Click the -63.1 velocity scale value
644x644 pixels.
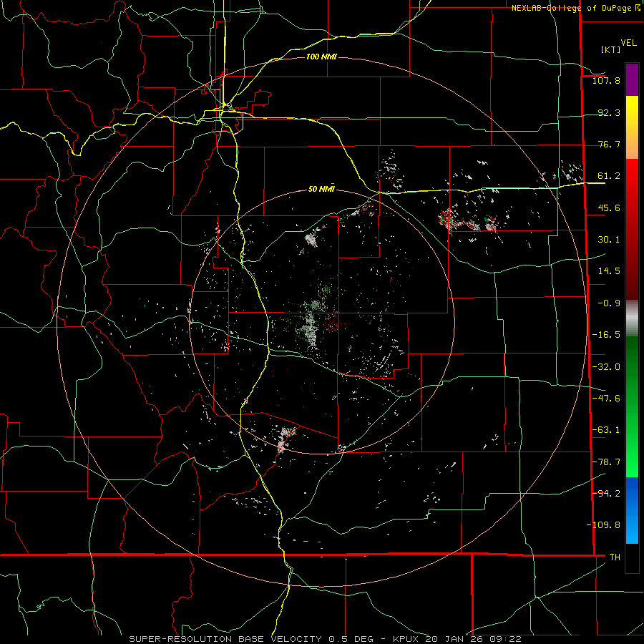coord(606,430)
